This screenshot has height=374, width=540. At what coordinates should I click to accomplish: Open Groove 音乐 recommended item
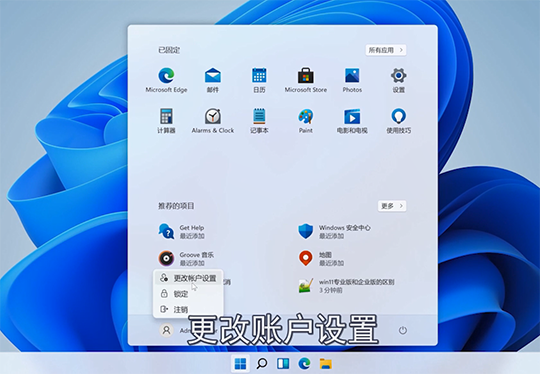point(186,259)
